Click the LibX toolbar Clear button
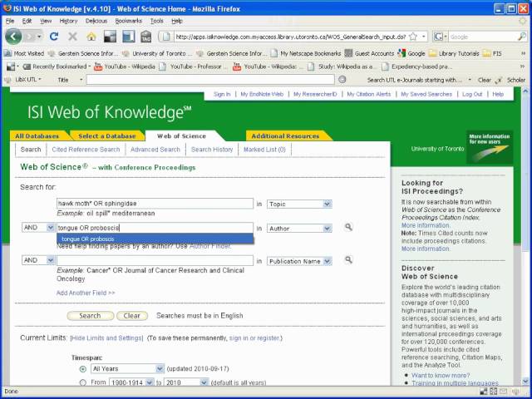Image resolution: width=532 pixels, height=399 pixels. click(x=485, y=80)
